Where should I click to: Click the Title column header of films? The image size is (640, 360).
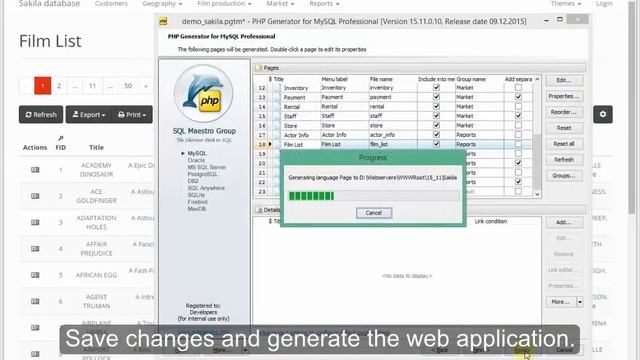coord(96,147)
